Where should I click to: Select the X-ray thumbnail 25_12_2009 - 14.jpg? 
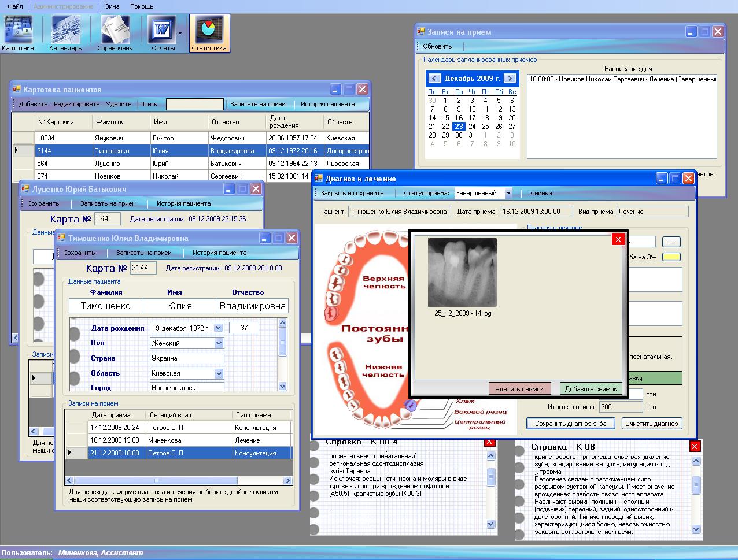(x=462, y=272)
